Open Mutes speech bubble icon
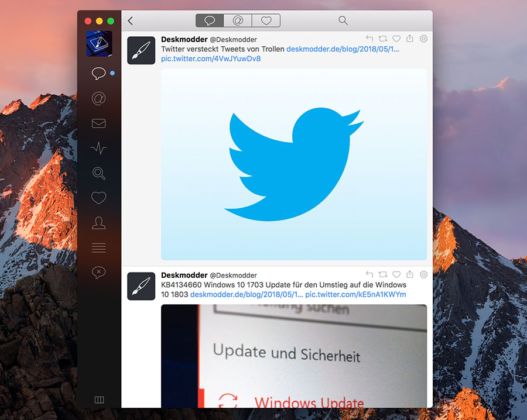The width and height of the screenshot is (527, 420). tap(98, 272)
